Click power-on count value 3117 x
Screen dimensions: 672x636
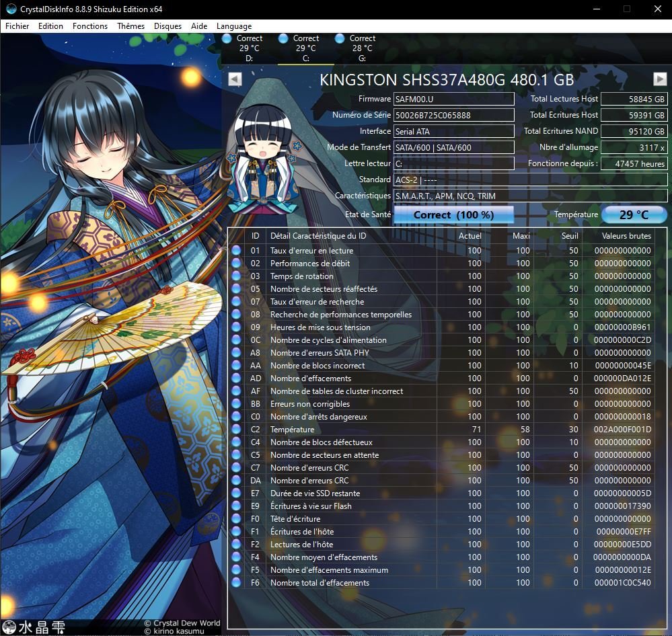click(x=634, y=147)
